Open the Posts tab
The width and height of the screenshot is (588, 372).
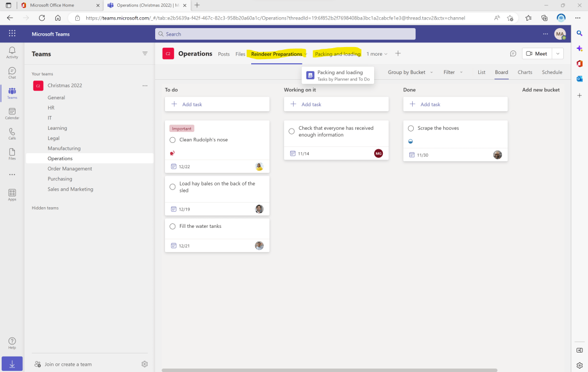click(x=224, y=54)
